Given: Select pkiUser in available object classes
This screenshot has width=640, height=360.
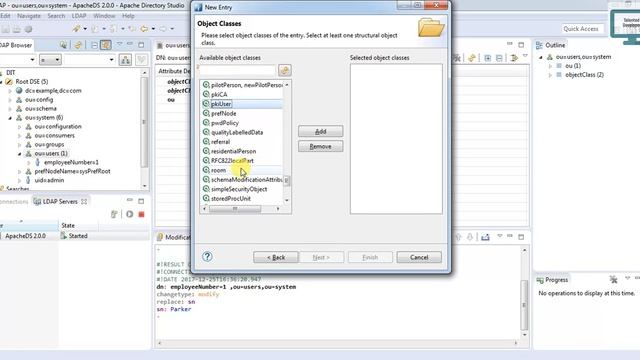Looking at the screenshot, I should pos(242,104).
